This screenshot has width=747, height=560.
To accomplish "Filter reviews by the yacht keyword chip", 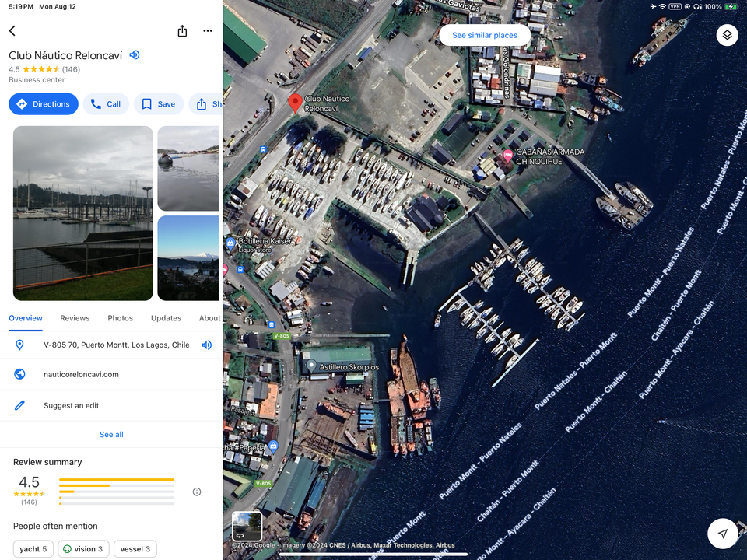I will coord(33,548).
